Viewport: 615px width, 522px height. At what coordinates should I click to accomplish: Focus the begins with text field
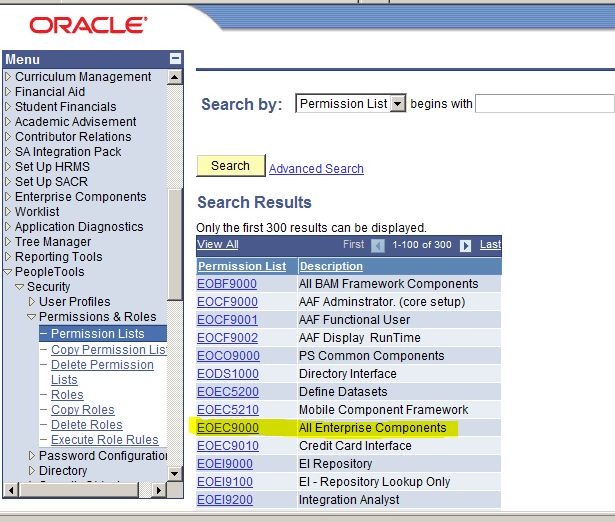pyautogui.click(x=544, y=104)
